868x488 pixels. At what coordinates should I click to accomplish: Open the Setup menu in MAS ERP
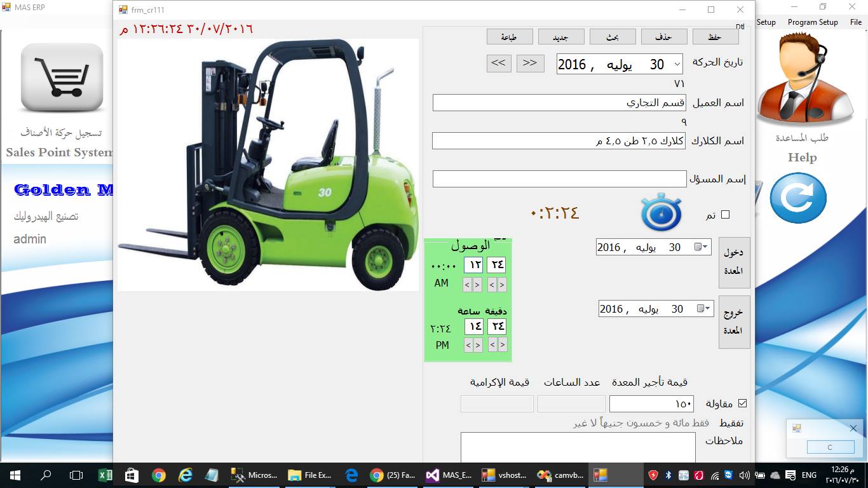point(766,22)
